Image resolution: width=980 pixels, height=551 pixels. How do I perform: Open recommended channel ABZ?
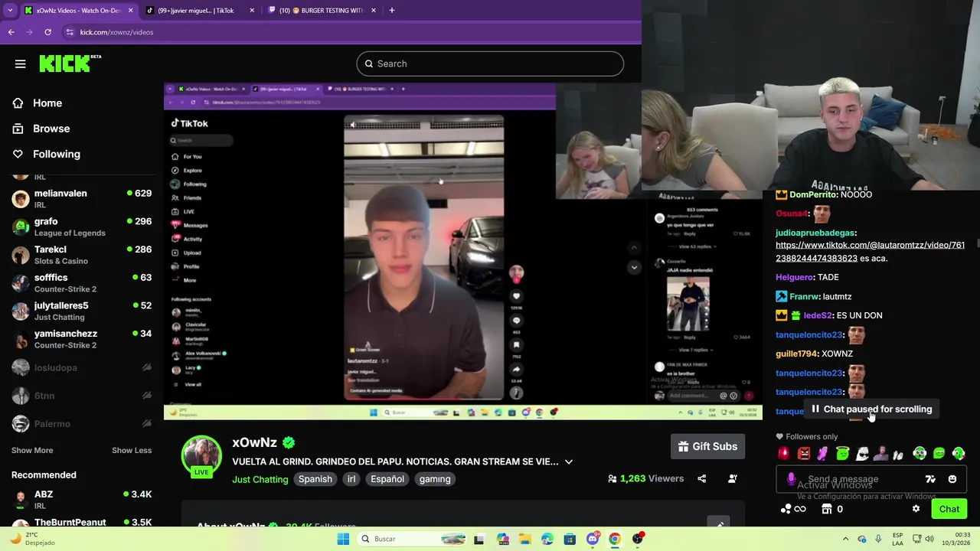point(81,500)
